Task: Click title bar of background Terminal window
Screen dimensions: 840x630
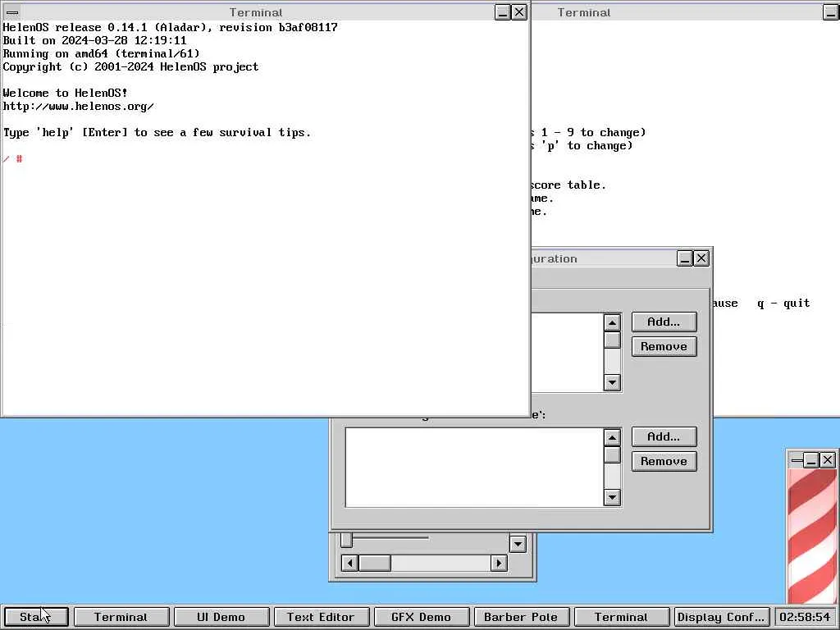Action: (676, 12)
